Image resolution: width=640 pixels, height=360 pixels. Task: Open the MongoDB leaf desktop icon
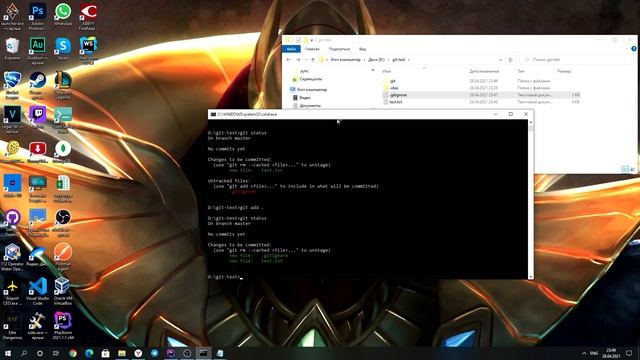pyautogui.click(x=63, y=151)
